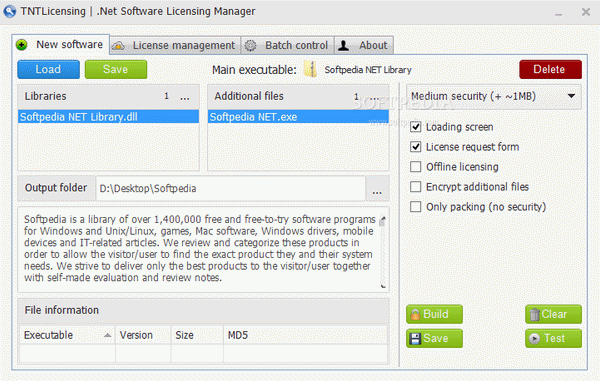Select Softpedia NET.exe in Additional files
This screenshot has height=381, width=600.
click(298, 117)
